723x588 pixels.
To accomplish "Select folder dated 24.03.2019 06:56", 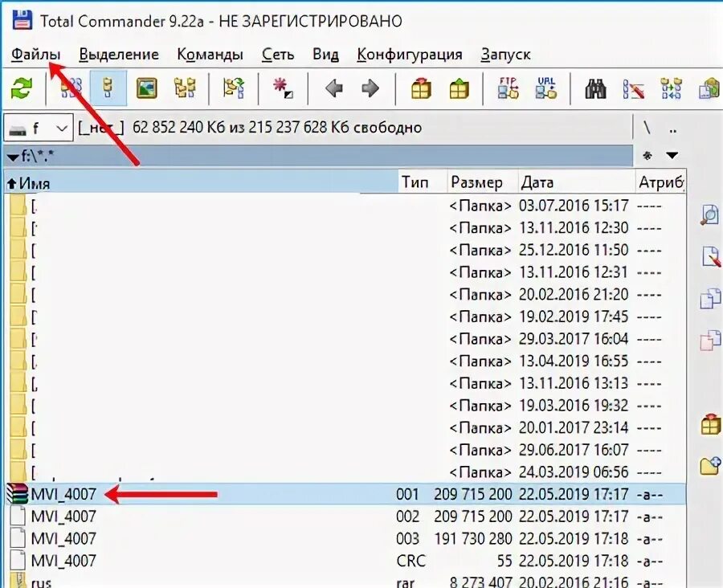I will 345,472.
